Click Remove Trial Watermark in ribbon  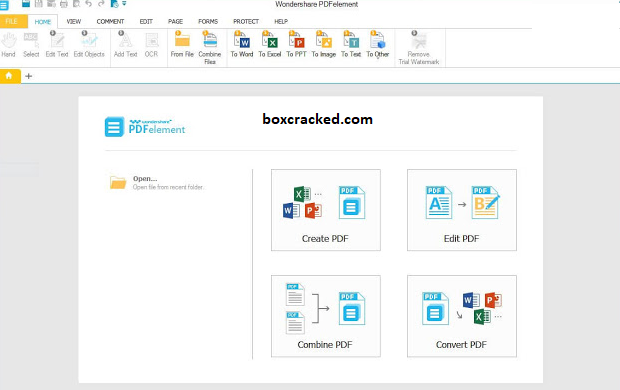[419, 47]
